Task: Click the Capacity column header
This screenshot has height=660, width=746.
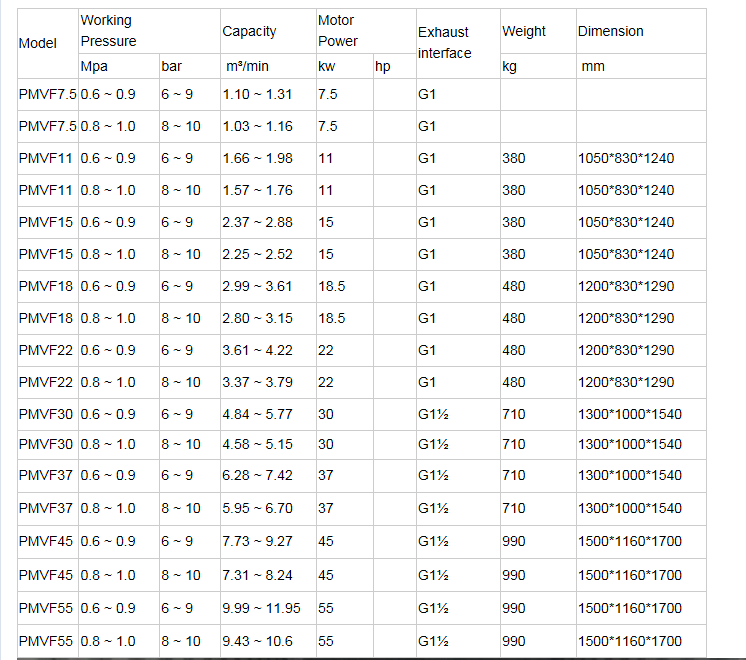Action: (x=249, y=31)
